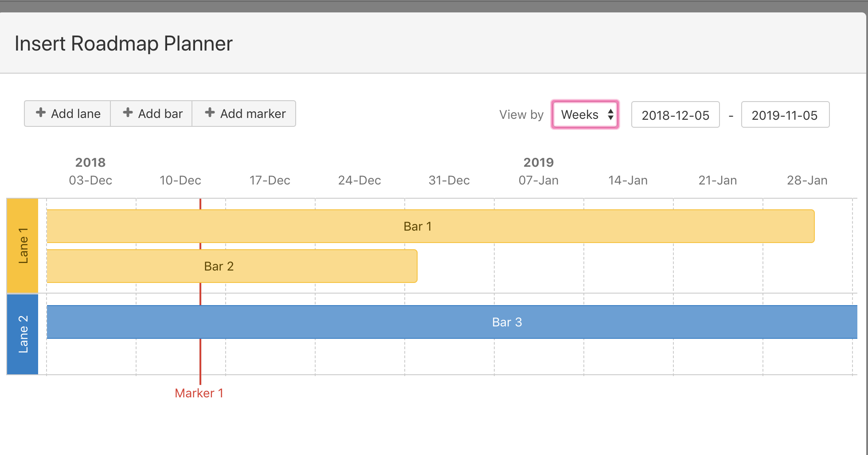Screen dimensions: 868x455
Task: Click the 14-Jan week column header
Action: [628, 180]
